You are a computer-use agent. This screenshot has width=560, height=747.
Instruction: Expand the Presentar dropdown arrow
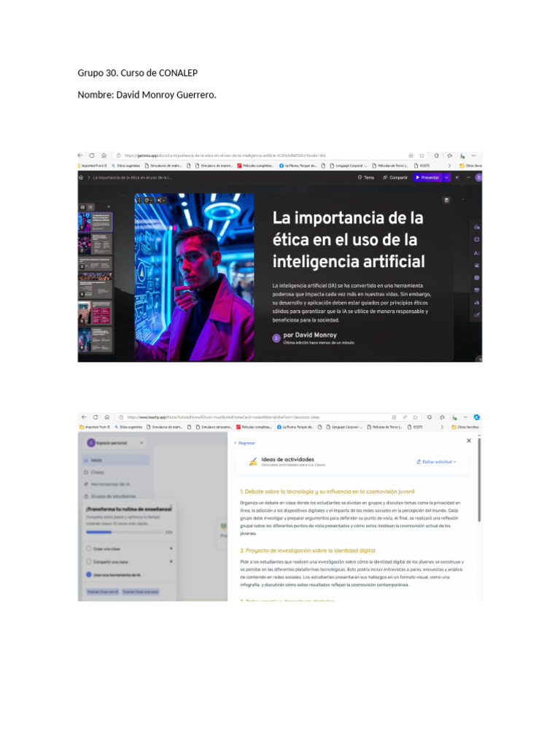[x=446, y=177]
